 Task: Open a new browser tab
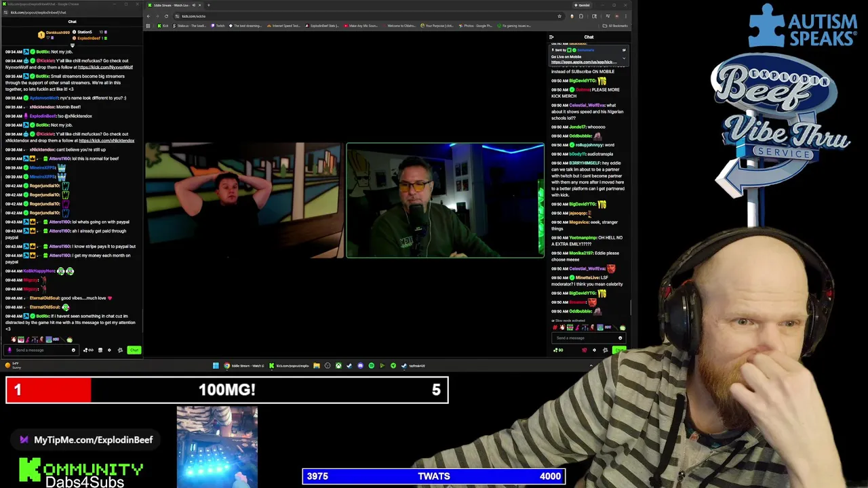pyautogui.click(x=208, y=5)
